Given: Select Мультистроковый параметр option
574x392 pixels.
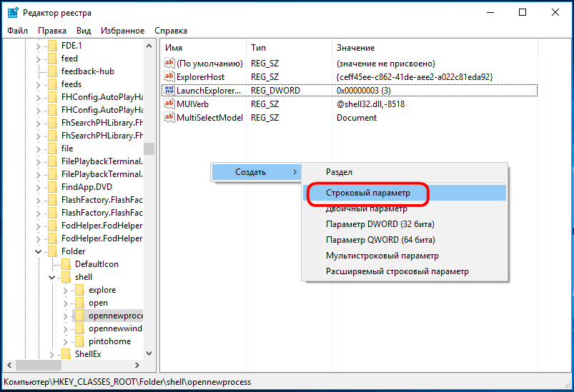Looking at the screenshot, I should [405, 256].
